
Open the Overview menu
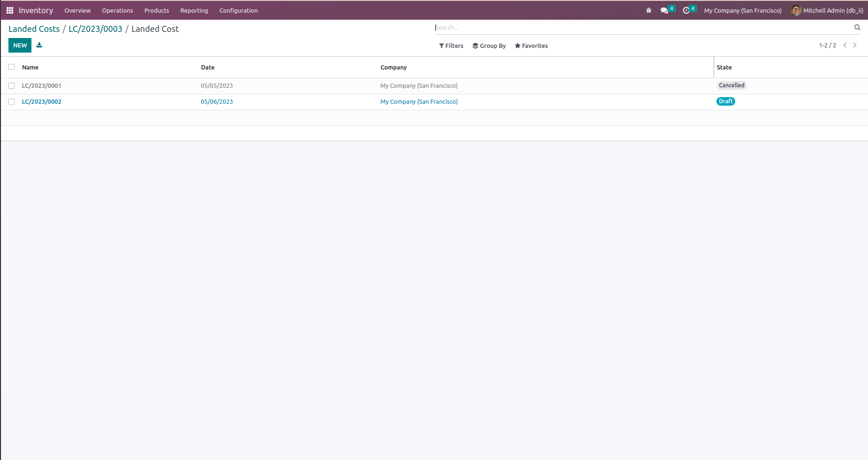pyautogui.click(x=77, y=10)
